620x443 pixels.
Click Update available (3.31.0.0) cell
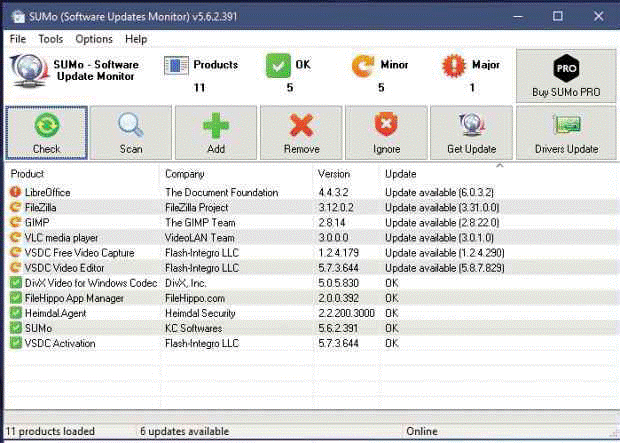[442, 208]
